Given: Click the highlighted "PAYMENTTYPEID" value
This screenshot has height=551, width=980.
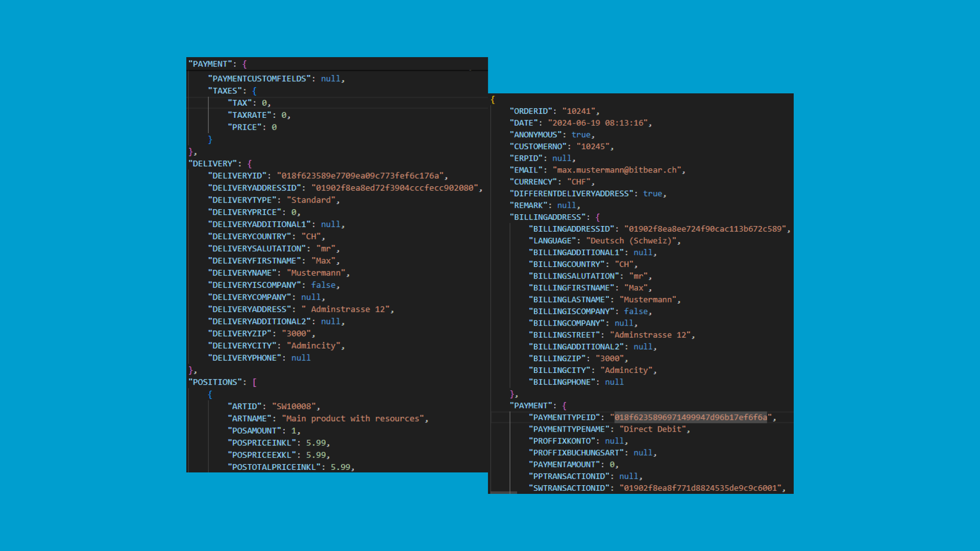Looking at the screenshot, I should click(x=691, y=417).
